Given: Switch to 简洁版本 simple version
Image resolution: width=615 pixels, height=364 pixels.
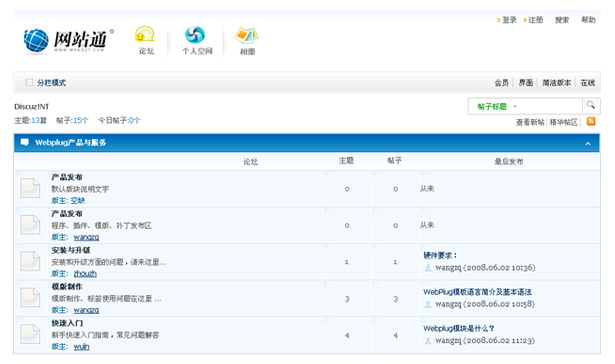Looking at the screenshot, I should pyautogui.click(x=557, y=83).
